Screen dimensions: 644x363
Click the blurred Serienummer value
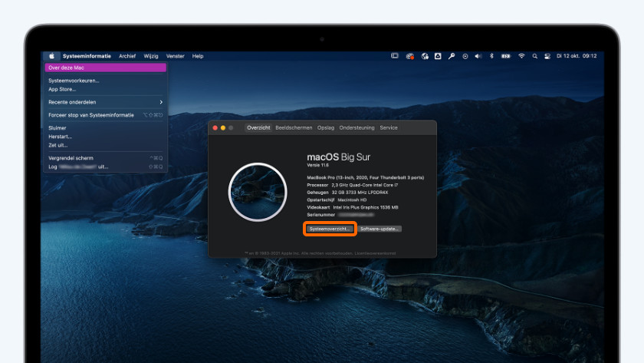pyautogui.click(x=356, y=215)
